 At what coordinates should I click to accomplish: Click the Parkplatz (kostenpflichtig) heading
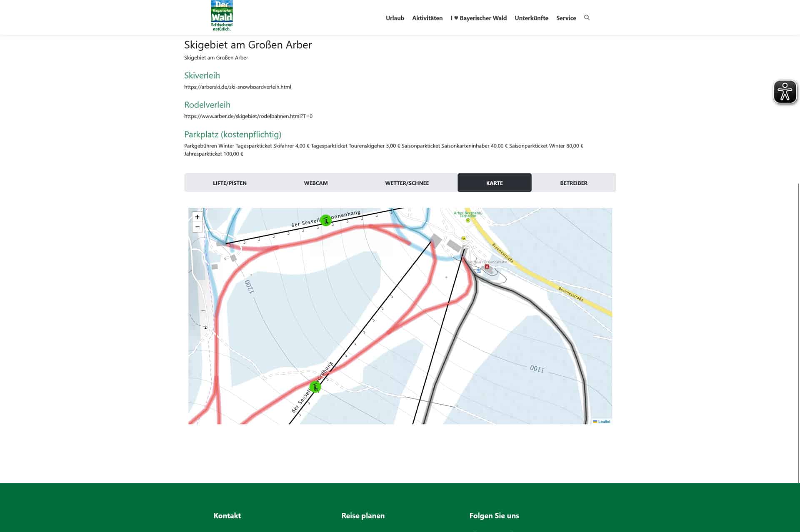[232, 134]
